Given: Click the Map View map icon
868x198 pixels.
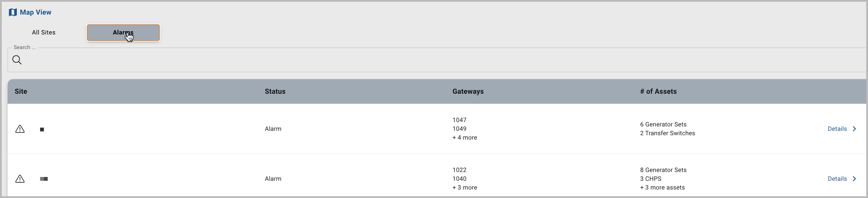Looking at the screenshot, I should [x=13, y=13].
